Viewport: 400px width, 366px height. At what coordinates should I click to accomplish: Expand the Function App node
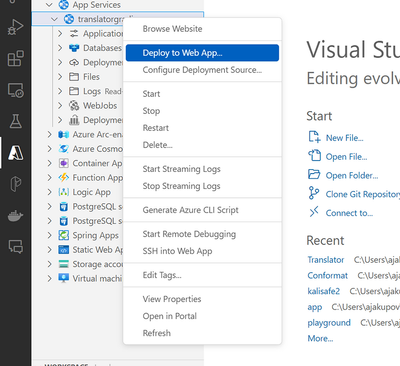[x=49, y=178]
